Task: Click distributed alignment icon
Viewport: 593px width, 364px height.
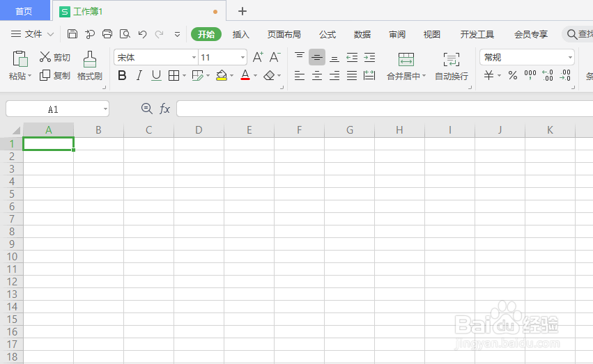Action: [x=369, y=76]
